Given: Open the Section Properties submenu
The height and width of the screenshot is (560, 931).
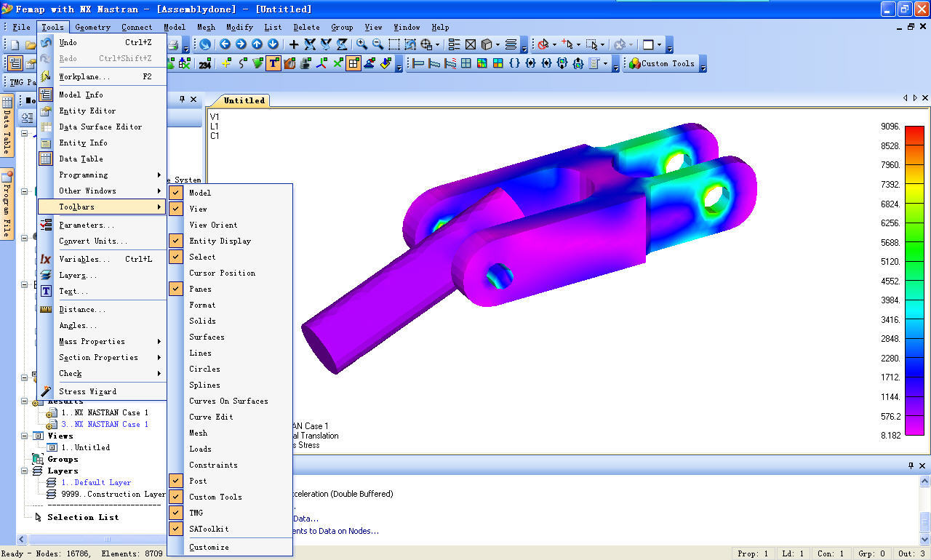Looking at the screenshot, I should 103,357.
